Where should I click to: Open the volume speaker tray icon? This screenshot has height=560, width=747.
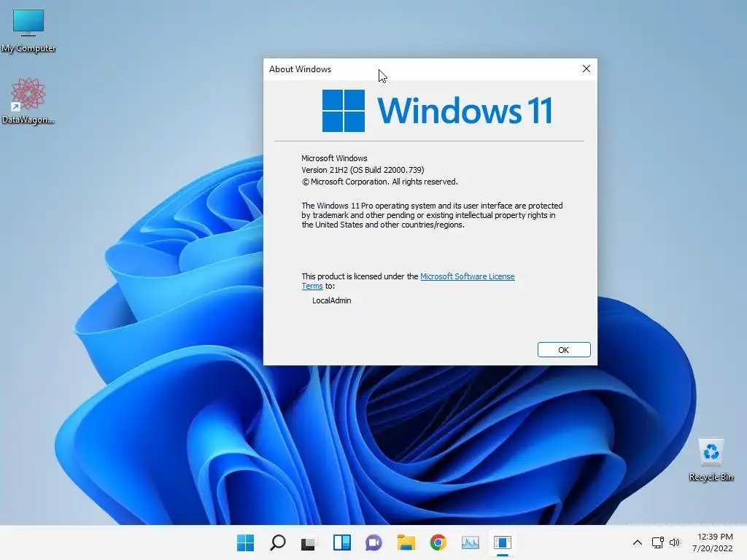(675, 542)
